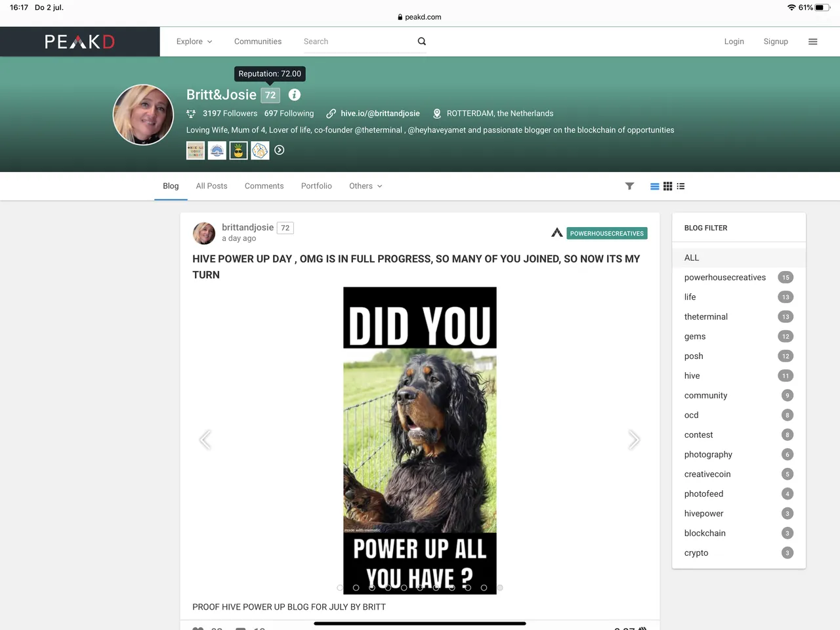Click the POWERHOUSECREATIVES community tag
This screenshot has height=630, width=840.
(607, 234)
